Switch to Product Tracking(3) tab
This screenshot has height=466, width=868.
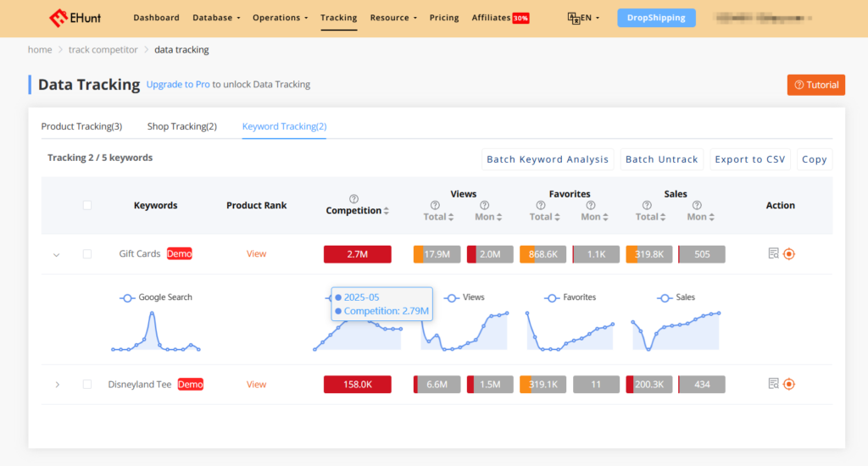click(81, 126)
